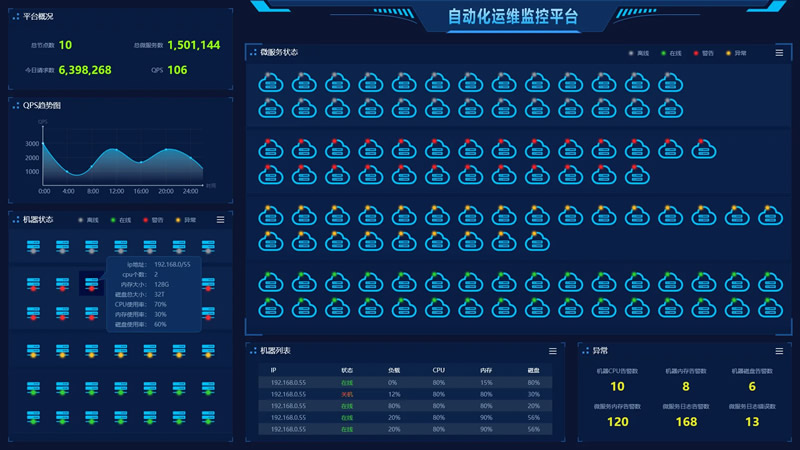Click the 微服务日志错误数 value 13
The width and height of the screenshot is (800, 450).
752,422
